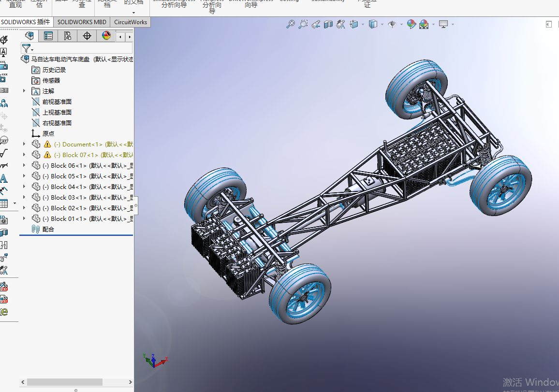Viewport: 559px width, 392px height.
Task: Open the Tables dropdown arrow
Action: pos(15,203)
